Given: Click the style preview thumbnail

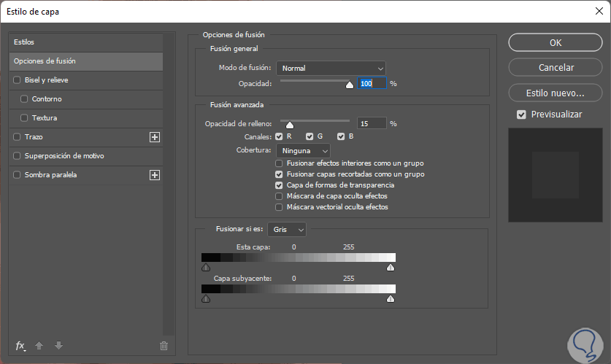Looking at the screenshot, I should (556, 175).
